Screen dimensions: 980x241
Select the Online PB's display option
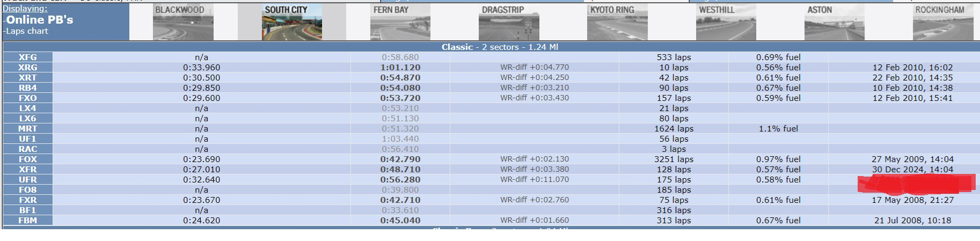tap(39, 20)
